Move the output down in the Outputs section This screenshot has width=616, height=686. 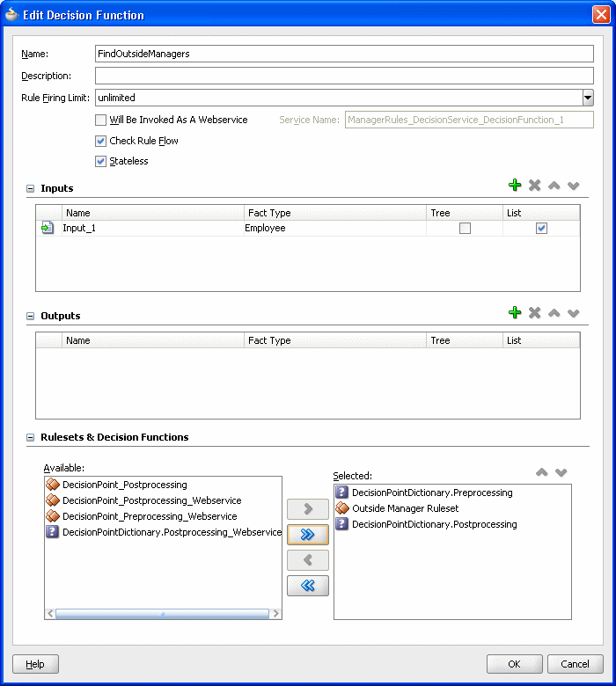point(574,313)
